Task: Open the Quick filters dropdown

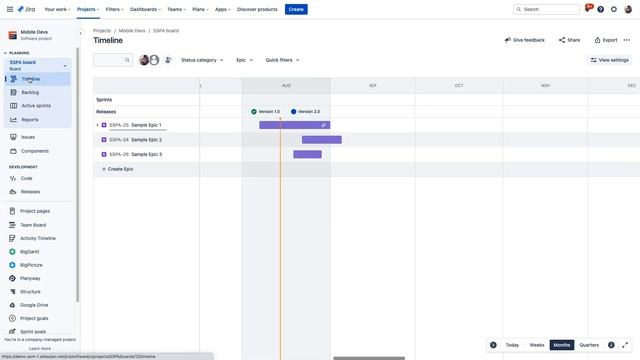Action: pyautogui.click(x=282, y=60)
